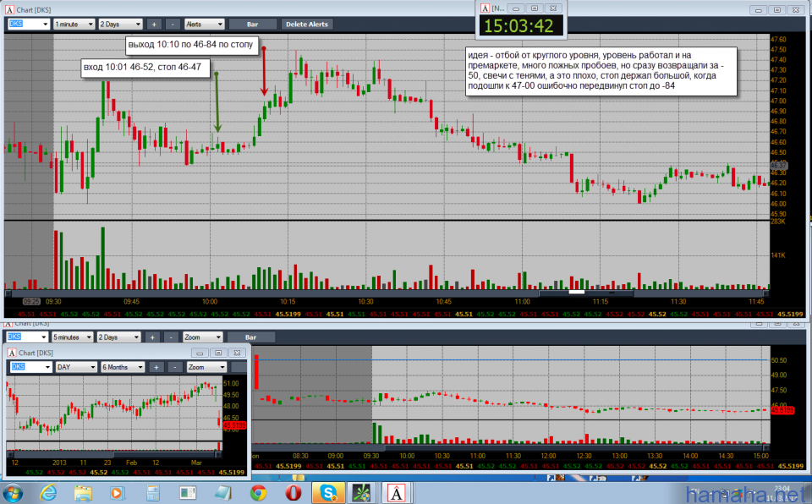
Task: Click the Bar button in the top chart toolbar
Action: [x=252, y=25]
